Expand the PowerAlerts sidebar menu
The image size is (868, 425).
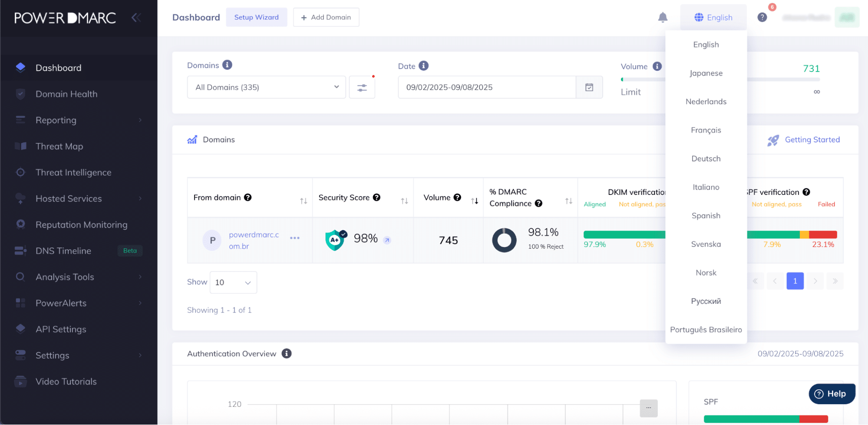(79, 303)
